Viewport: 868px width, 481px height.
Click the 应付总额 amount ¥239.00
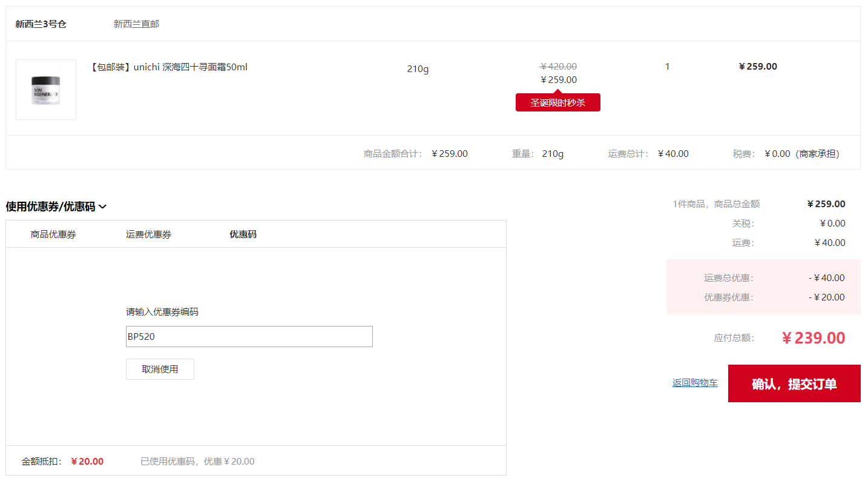pyautogui.click(x=814, y=337)
